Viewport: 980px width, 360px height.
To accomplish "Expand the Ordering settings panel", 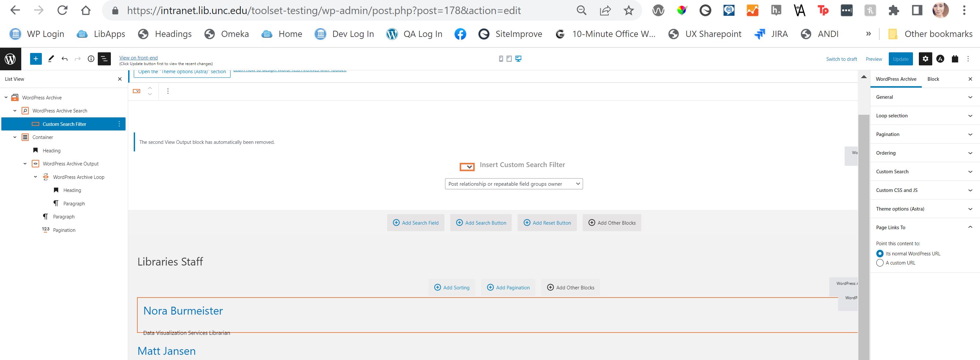I will tap(925, 153).
